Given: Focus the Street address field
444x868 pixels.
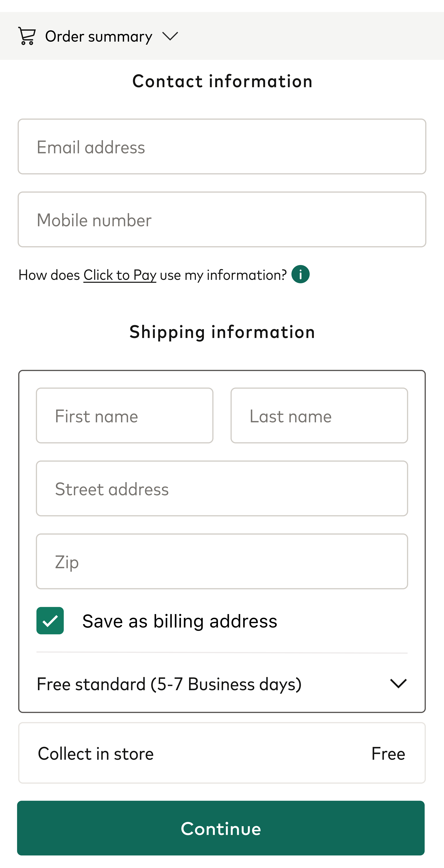Looking at the screenshot, I should [222, 489].
